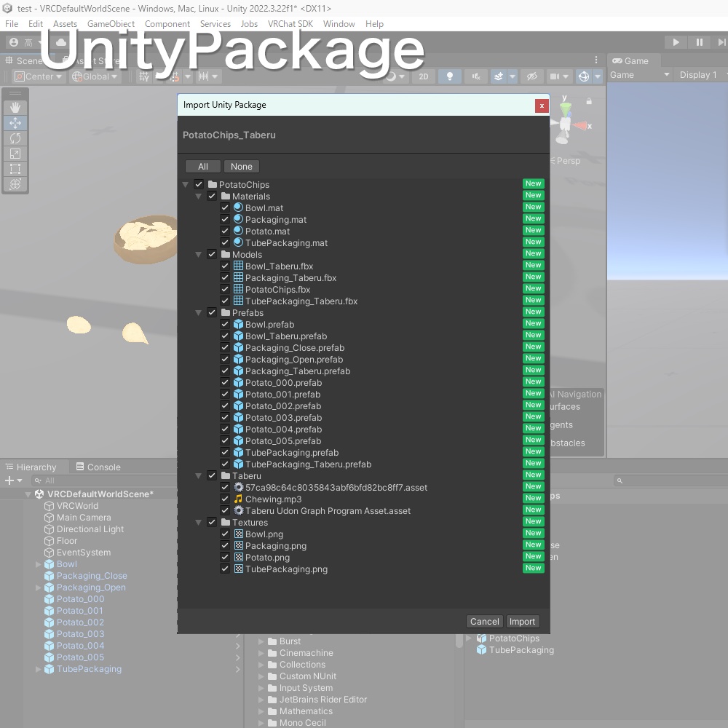Image resolution: width=728 pixels, height=728 pixels.
Task: Switch to the Game tab
Action: pos(630,61)
